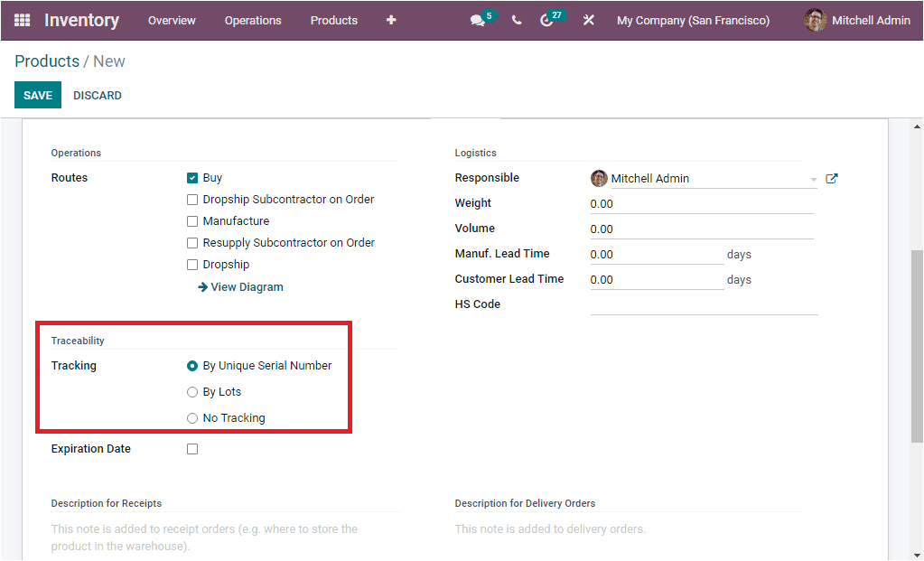Viewport: 924px width, 561px height.
Task: Open the messages conversation icon
Action: click(x=477, y=20)
